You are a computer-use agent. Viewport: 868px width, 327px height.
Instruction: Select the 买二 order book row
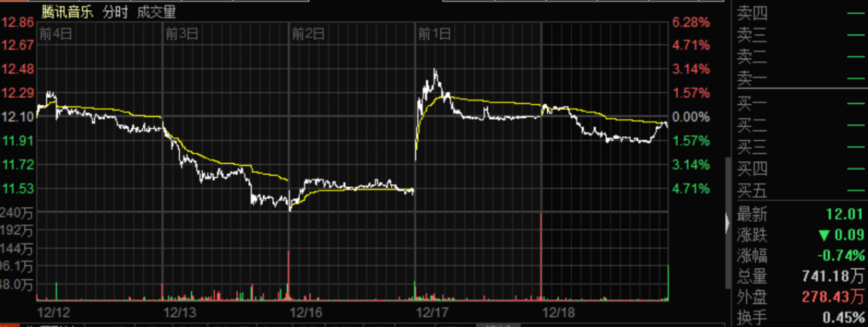coord(801,125)
